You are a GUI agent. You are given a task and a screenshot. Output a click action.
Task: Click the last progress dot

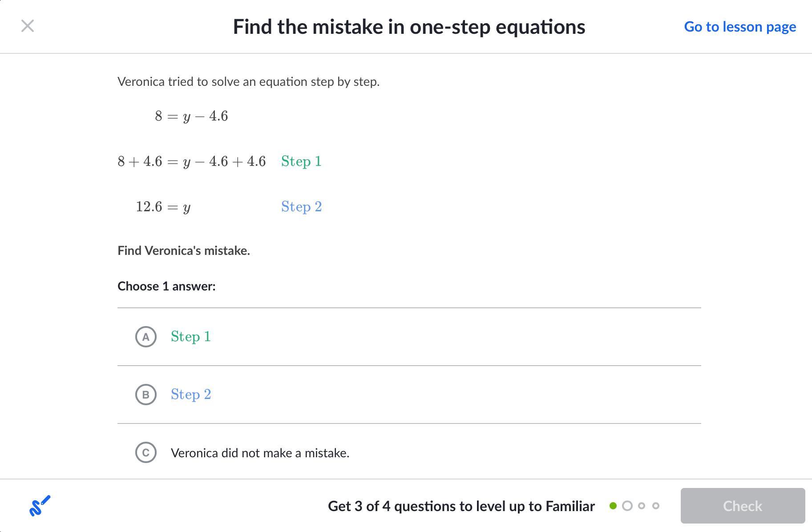pyautogui.click(x=656, y=506)
